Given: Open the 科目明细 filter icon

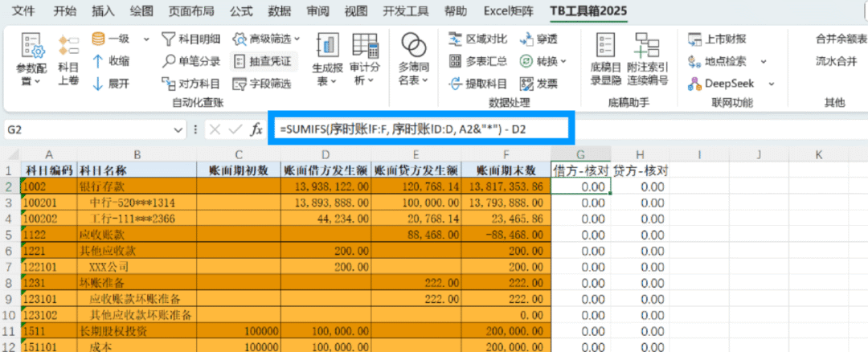Looking at the screenshot, I should [168, 39].
